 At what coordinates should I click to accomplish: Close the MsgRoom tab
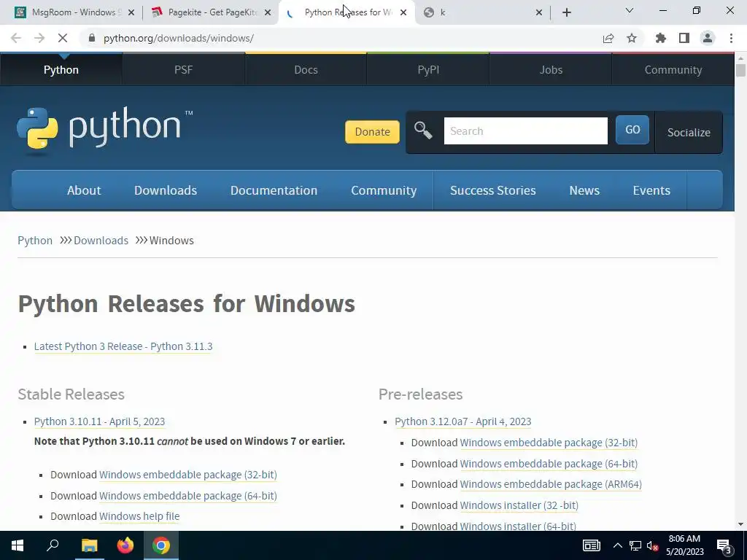(131, 12)
